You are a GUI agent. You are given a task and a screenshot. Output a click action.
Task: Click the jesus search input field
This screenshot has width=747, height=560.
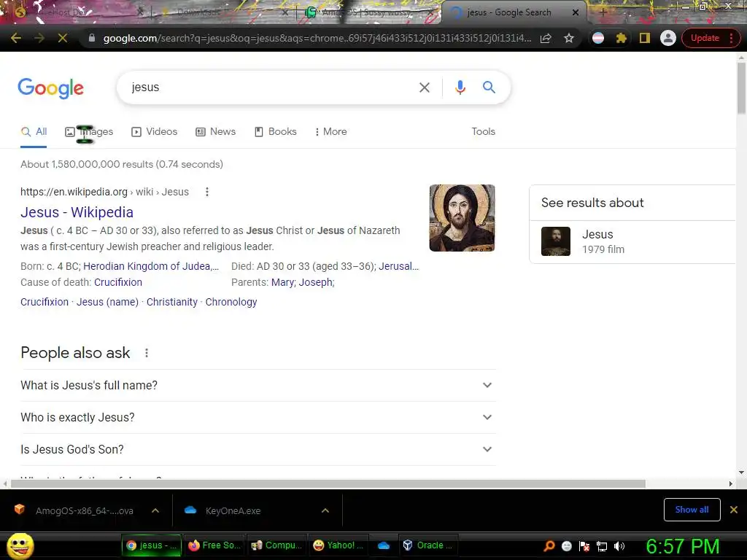click(x=271, y=87)
